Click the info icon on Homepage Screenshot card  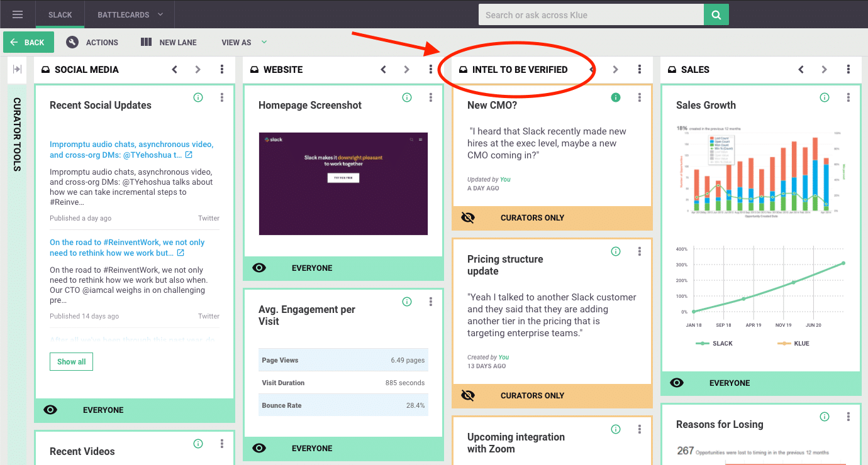407,97
